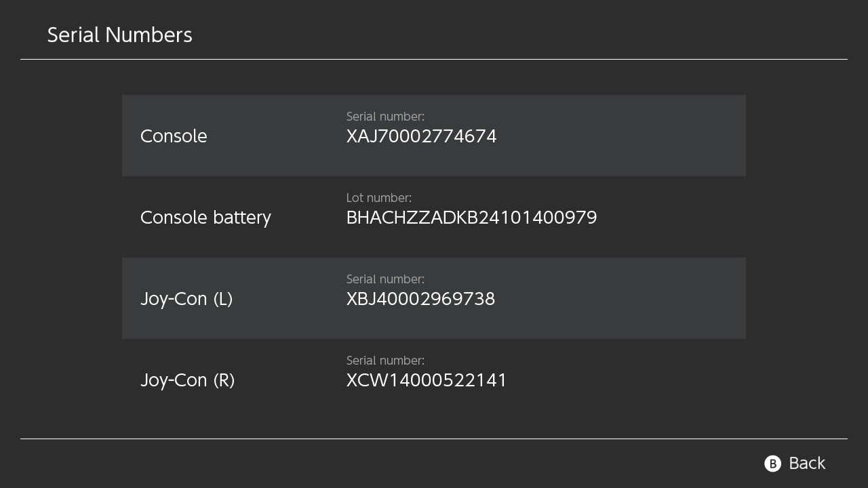Click the Serial number caption above XCW14000522141
Image resolution: width=868 pixels, height=488 pixels.
pyautogui.click(x=385, y=361)
